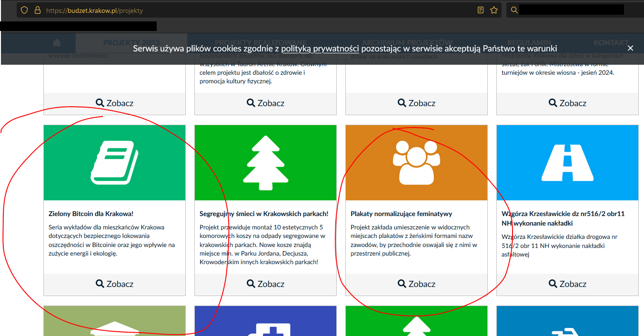
Task: Click Zobacz under Plakaty normalizujące feminatywy
Action: 416,284
